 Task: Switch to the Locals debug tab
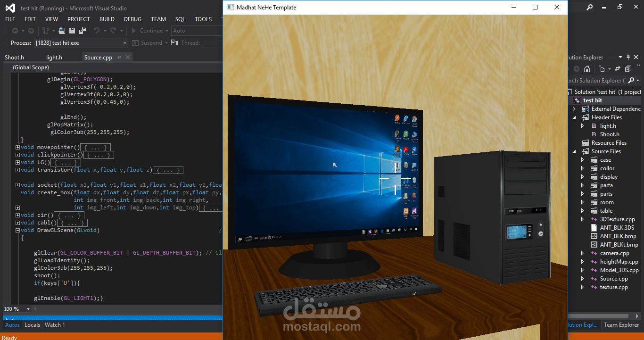pyautogui.click(x=33, y=325)
